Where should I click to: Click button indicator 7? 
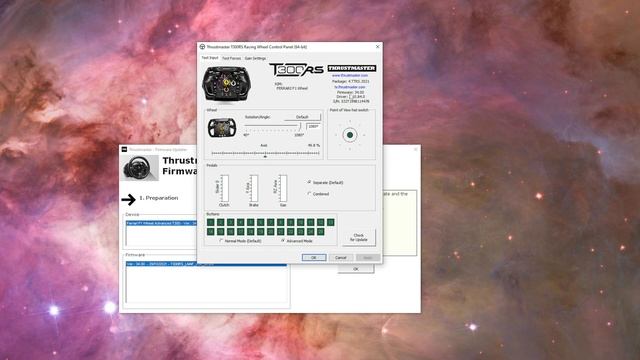point(271,222)
